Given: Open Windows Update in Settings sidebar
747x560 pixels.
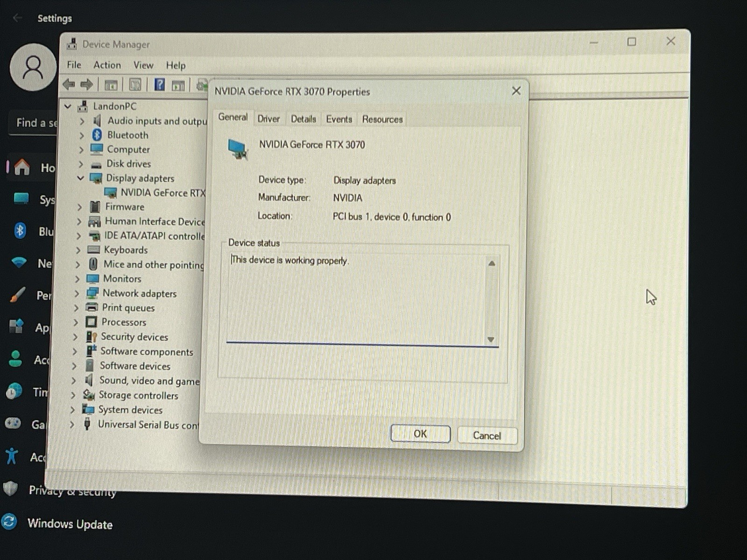Looking at the screenshot, I should pos(70,524).
